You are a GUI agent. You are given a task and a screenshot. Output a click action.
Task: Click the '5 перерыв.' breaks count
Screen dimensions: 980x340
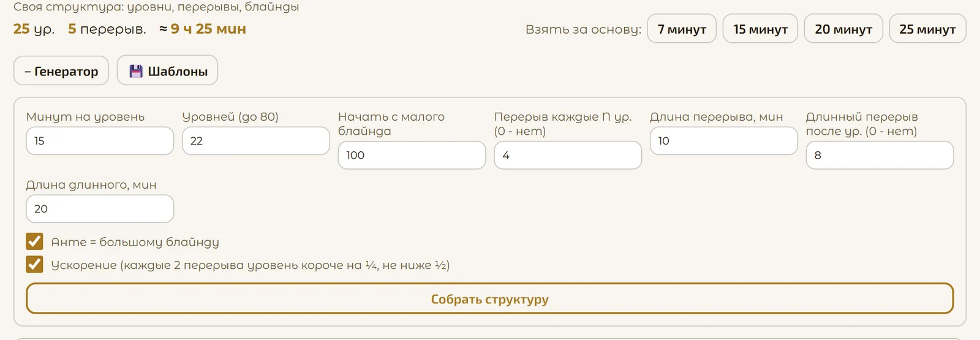coord(107,29)
